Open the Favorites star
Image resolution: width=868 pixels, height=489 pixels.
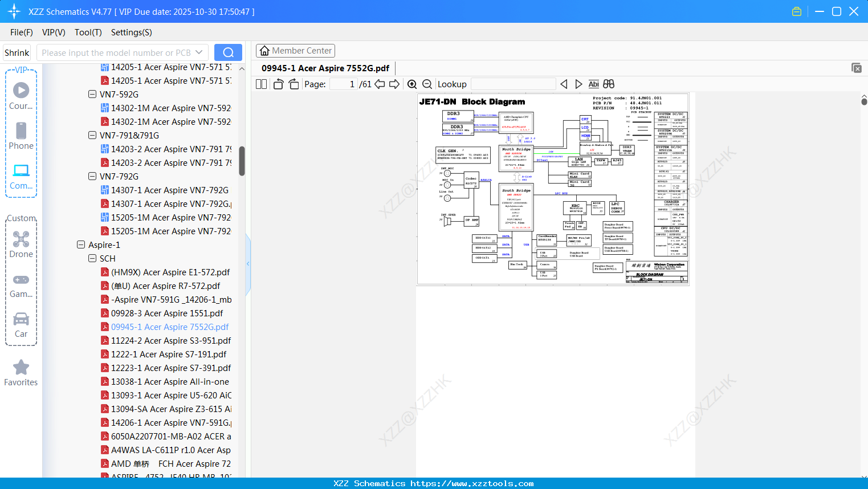point(21,368)
